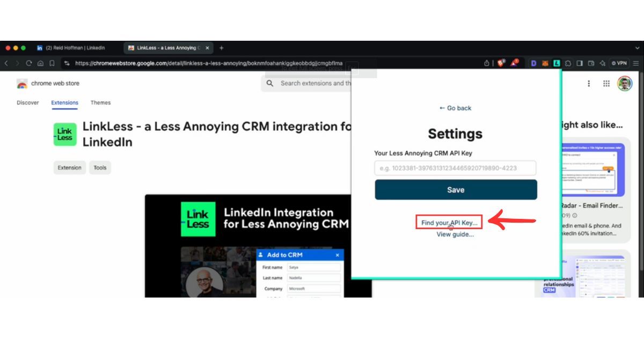Open the browser hamburger menu
644x338 pixels.
point(636,63)
